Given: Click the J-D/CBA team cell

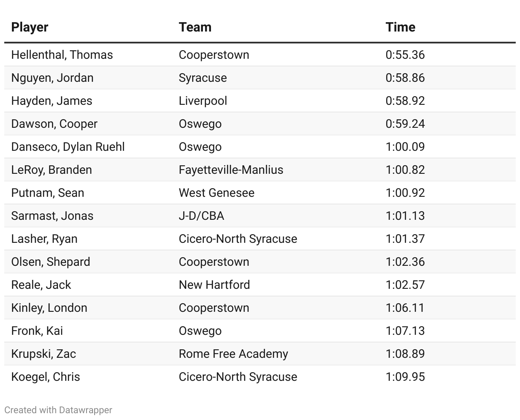Looking at the screenshot, I should tap(202, 216).
